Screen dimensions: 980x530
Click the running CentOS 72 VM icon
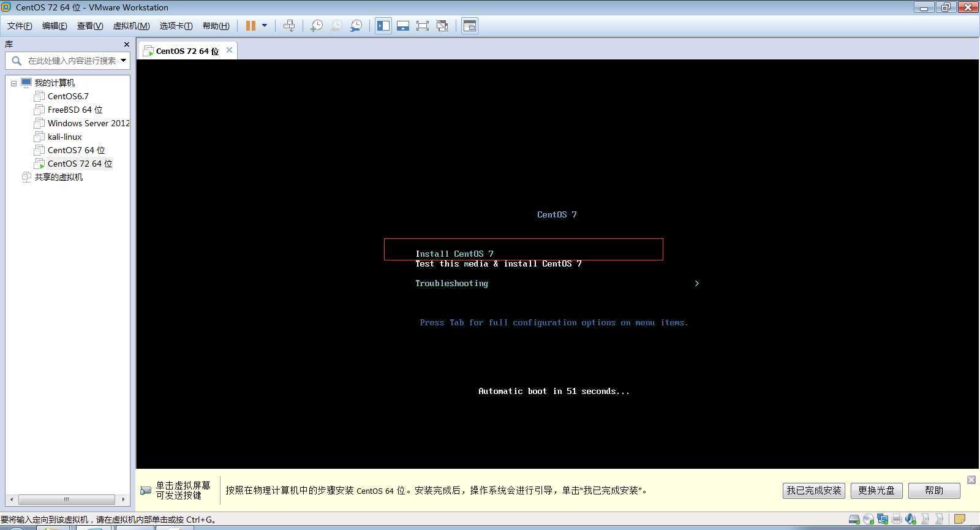(x=39, y=164)
